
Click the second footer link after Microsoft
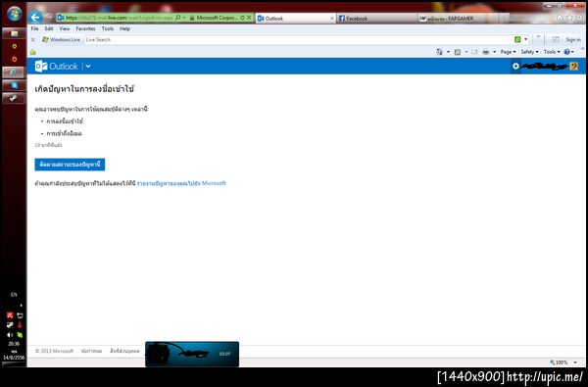[x=124, y=351]
